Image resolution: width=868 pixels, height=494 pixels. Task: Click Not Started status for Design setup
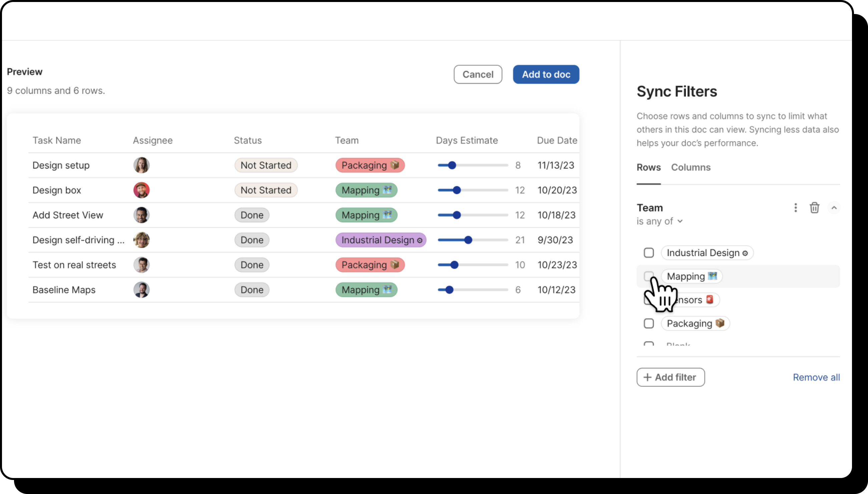coord(266,165)
